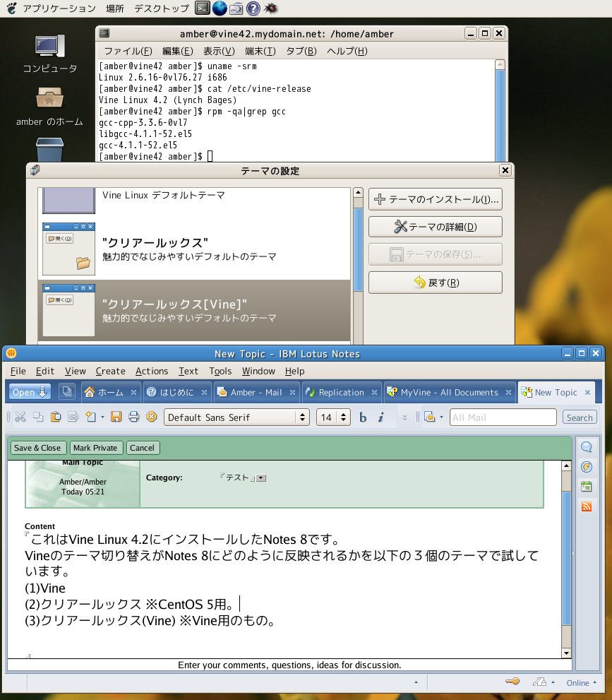Expand the Category field dropdown arrow

[262, 478]
